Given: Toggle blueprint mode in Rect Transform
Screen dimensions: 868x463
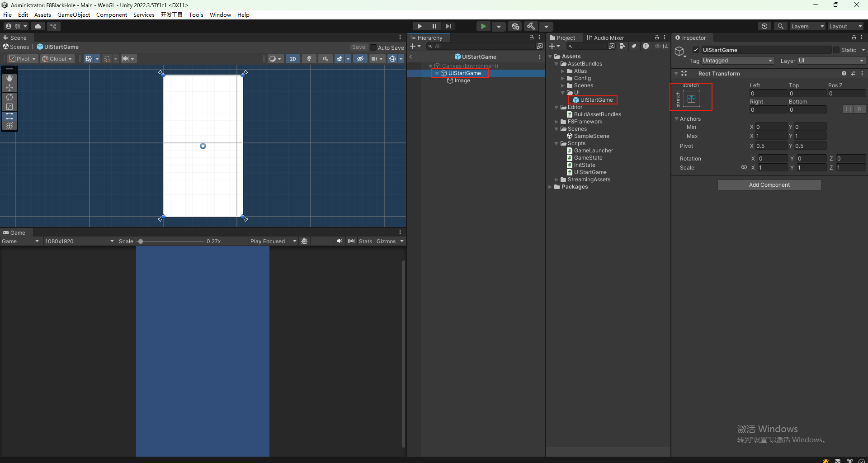Looking at the screenshot, I should (x=848, y=109).
